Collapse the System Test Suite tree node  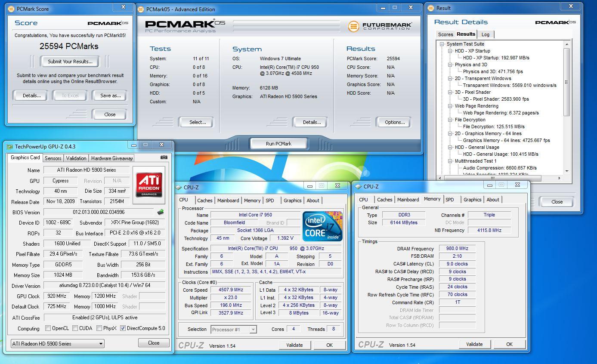442,44
